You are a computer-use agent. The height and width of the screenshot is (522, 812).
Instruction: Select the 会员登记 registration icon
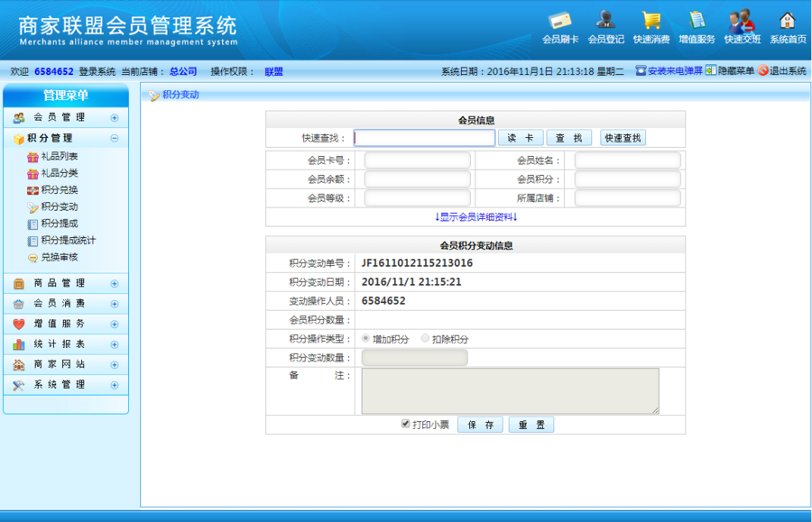coord(606,18)
